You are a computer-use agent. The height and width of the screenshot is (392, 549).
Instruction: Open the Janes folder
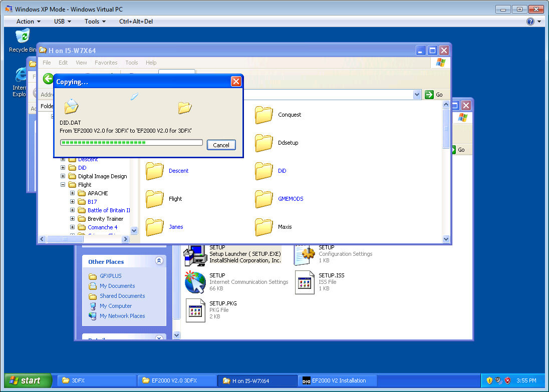point(164,227)
